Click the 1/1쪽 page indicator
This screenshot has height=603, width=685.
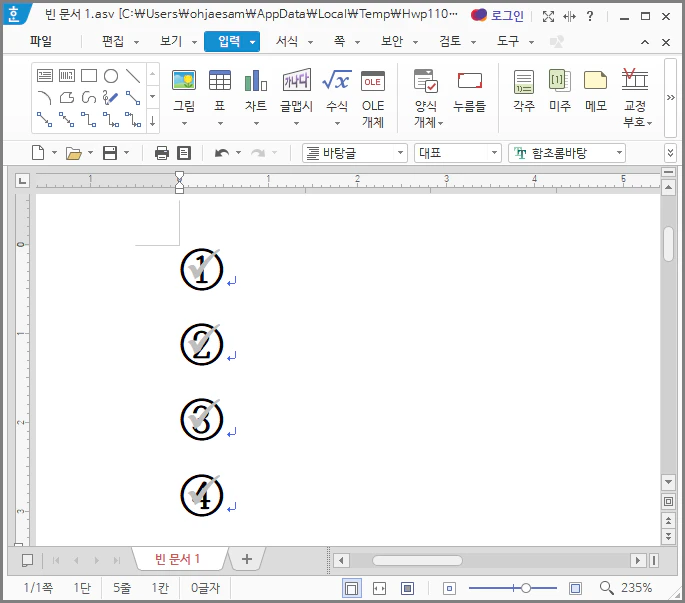pyautogui.click(x=38, y=588)
